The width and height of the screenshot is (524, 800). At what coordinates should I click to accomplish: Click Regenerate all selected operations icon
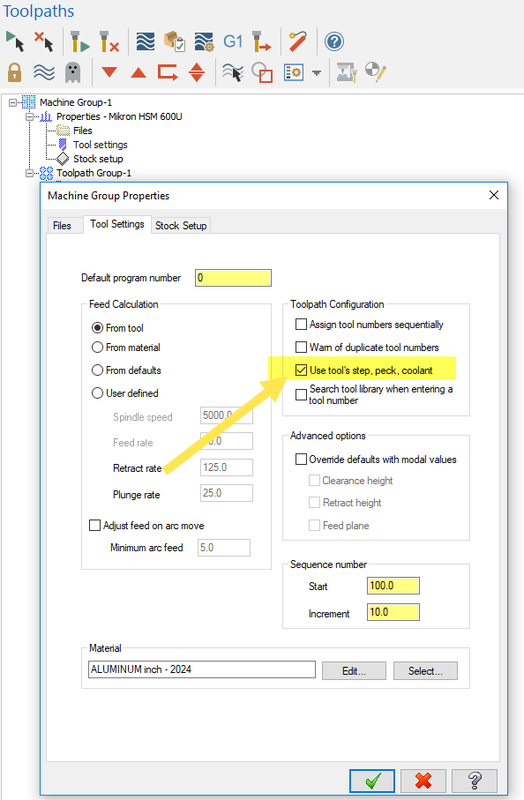coord(80,41)
